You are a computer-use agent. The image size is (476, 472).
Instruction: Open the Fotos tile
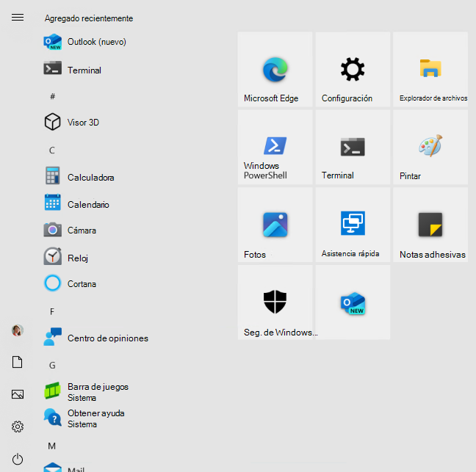pos(275,225)
